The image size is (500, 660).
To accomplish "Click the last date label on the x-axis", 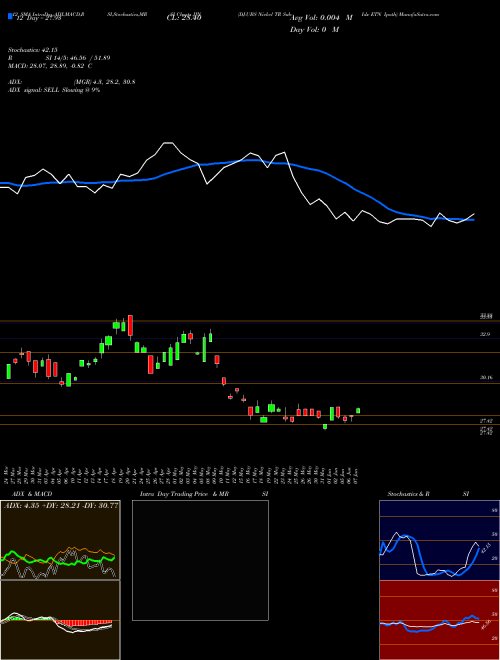I will (357, 474).
